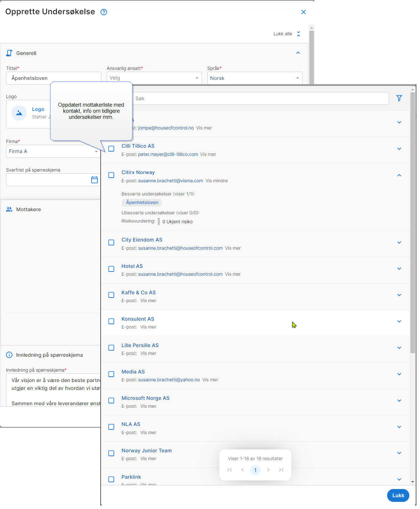Viewport: 420px width, 509px height.
Task: Select the Cilli Tillico AS checkbox
Action: pyautogui.click(x=111, y=149)
